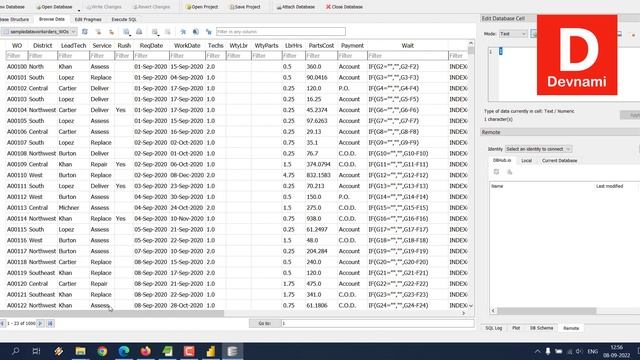Image resolution: width=640 pixels, height=360 pixels.
Task: Toggle the format toolbar icon
Action: point(183,31)
